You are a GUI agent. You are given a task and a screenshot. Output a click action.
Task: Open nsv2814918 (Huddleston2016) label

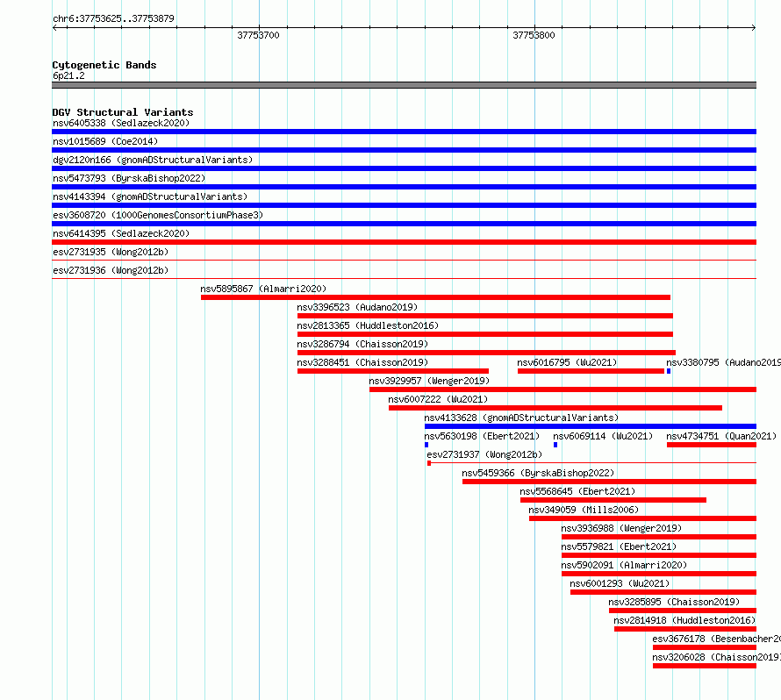pyautogui.click(x=684, y=620)
